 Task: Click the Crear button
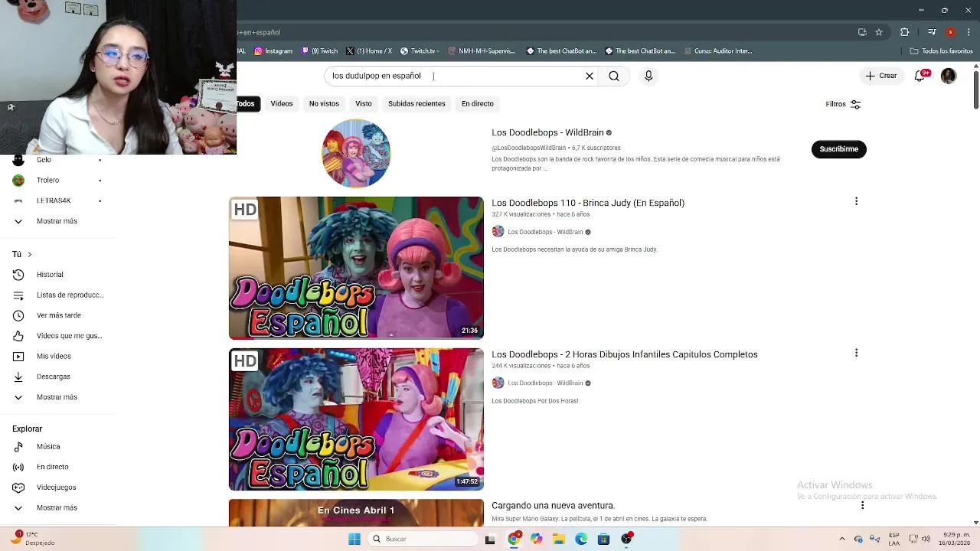point(881,76)
